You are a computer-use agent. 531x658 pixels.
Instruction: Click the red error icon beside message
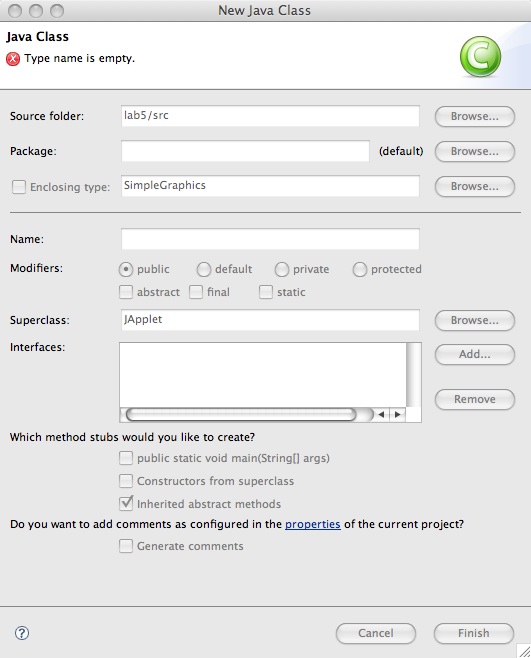(x=13, y=59)
